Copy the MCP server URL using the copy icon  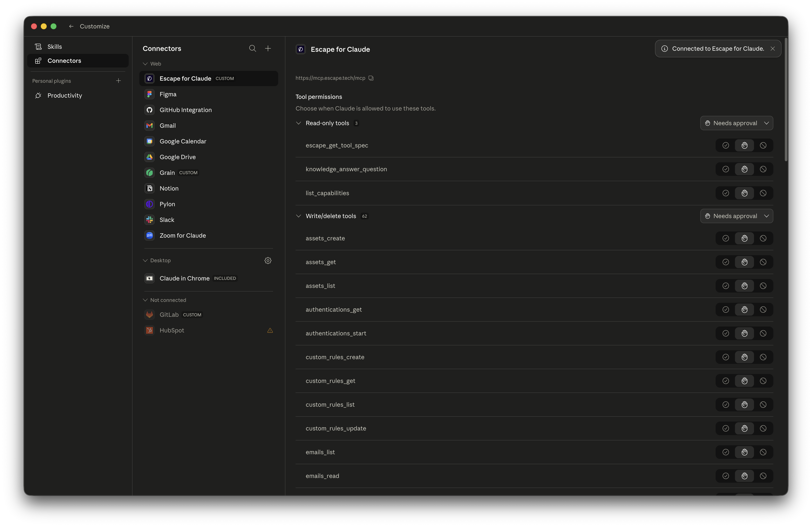click(371, 78)
